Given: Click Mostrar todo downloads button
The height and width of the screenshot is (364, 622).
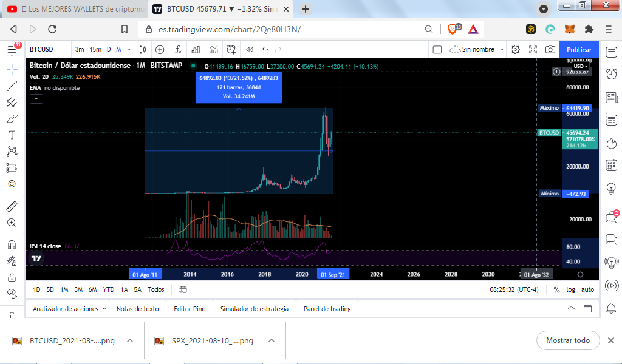Looking at the screenshot, I should point(568,340).
